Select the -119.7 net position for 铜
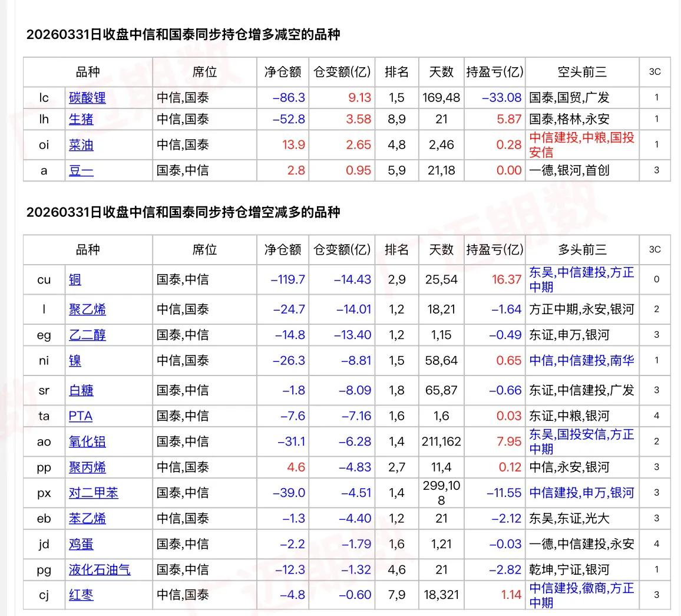This screenshot has height=616, width=681. pyautogui.click(x=288, y=279)
